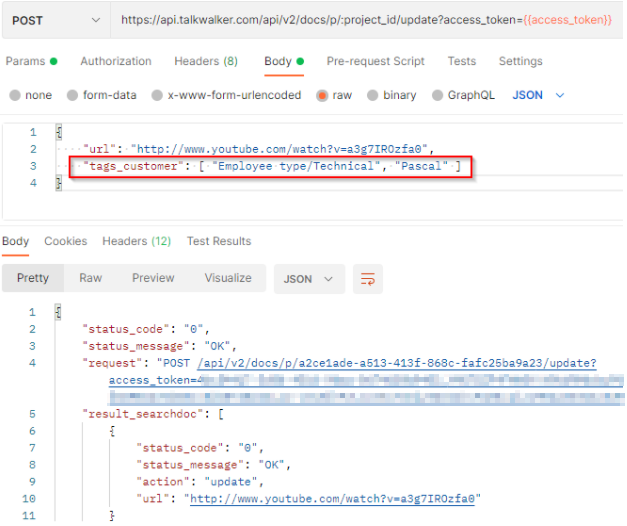This screenshot has width=627, height=526.
Task: Select the GraphQL radio option
Action: 437,95
